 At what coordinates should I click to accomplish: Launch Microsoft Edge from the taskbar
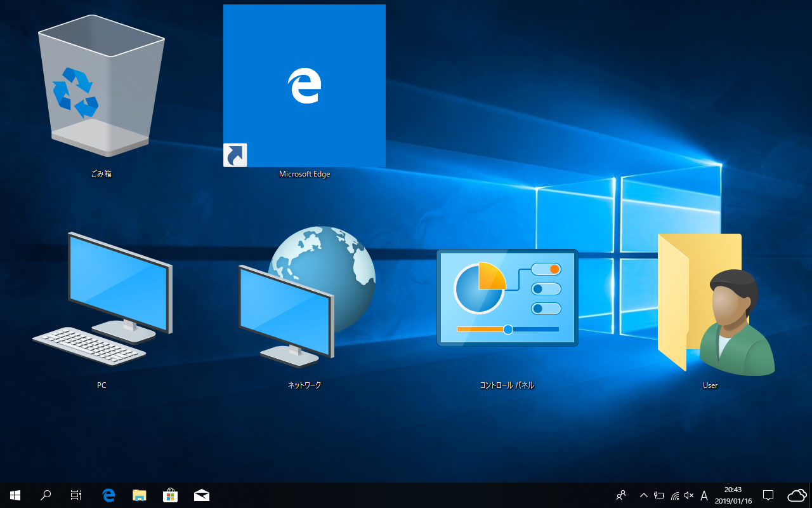(108, 495)
